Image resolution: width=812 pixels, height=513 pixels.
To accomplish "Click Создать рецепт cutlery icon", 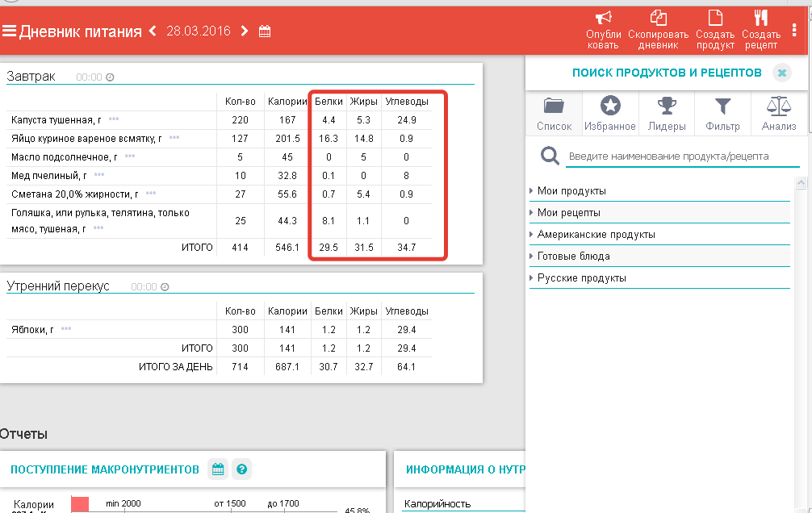I will 760,19.
